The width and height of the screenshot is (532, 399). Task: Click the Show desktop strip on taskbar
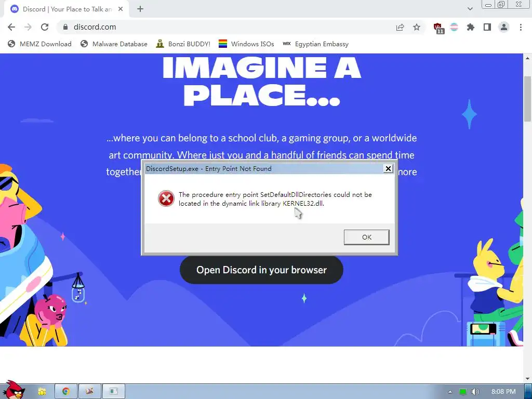(x=528, y=392)
